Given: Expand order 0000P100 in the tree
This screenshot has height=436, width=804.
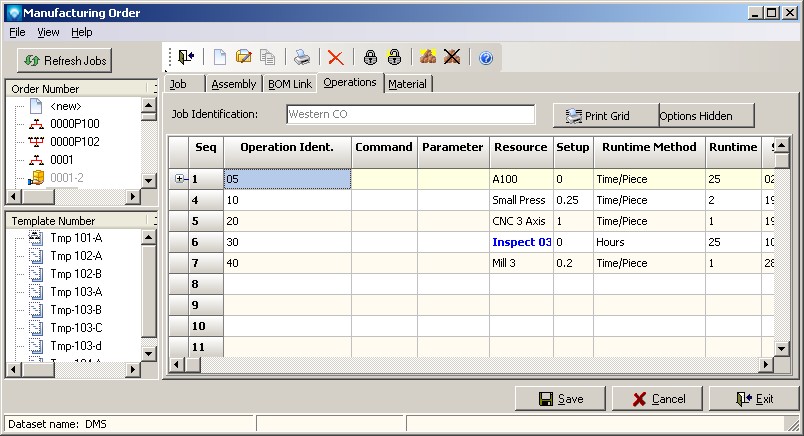Looking at the screenshot, I should tap(77, 124).
